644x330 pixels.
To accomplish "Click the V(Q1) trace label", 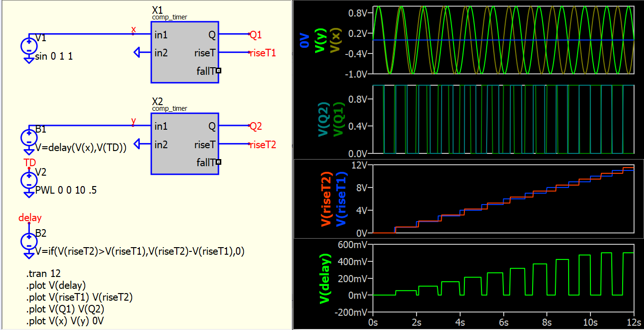I will 340,120.
